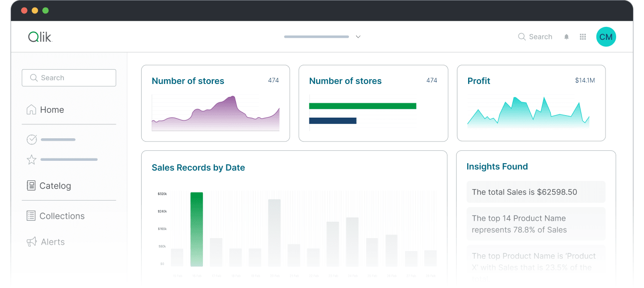The height and width of the screenshot is (288, 644).
Task: Click the total Sales insight entry
Action: click(536, 192)
